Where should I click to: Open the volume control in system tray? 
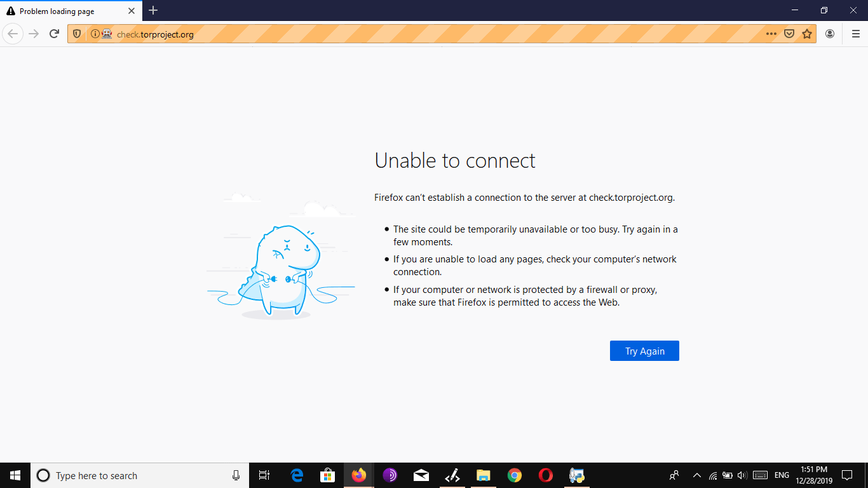tap(742, 475)
